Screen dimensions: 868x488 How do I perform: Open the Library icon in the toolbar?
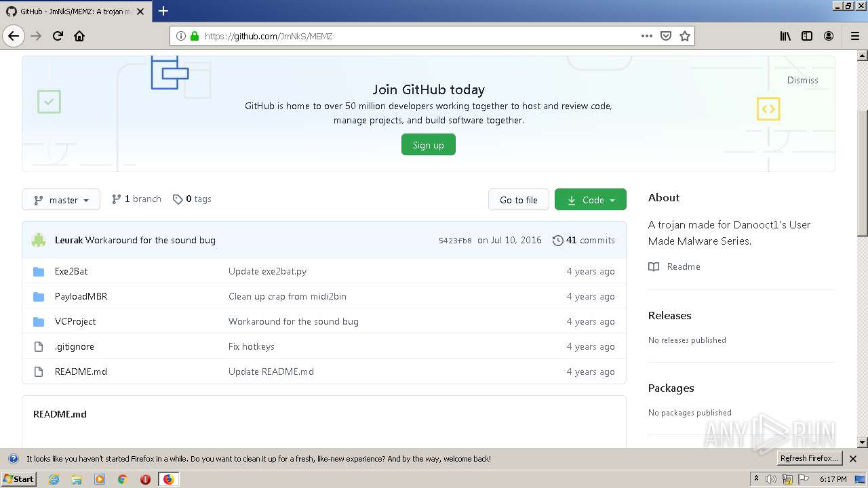[x=785, y=36]
